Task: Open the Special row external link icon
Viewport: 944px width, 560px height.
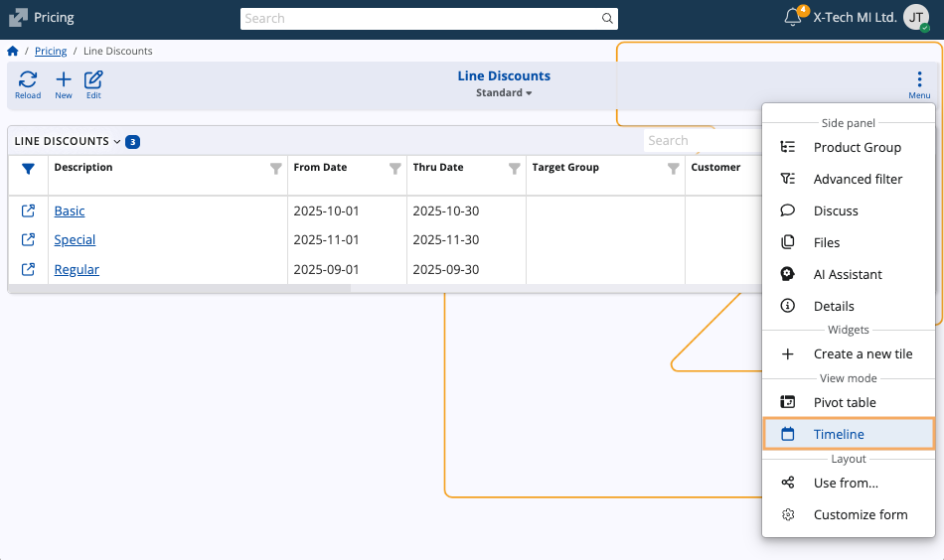Action: pyautogui.click(x=29, y=239)
